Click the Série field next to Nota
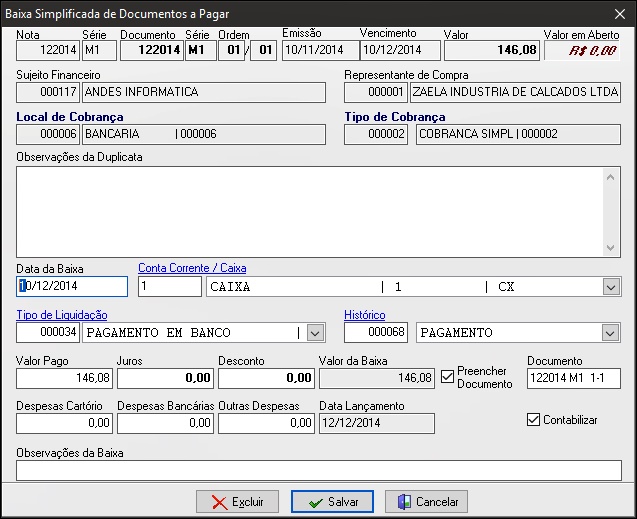 coord(100,51)
